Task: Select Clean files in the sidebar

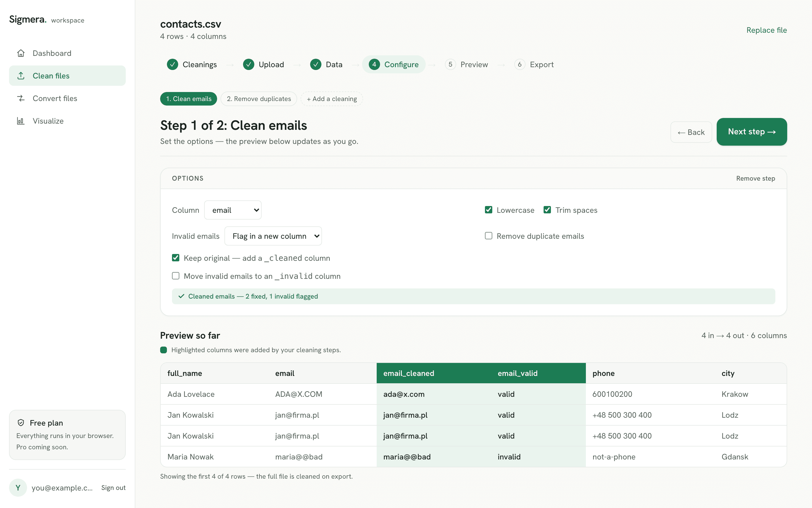Action: click(x=67, y=76)
